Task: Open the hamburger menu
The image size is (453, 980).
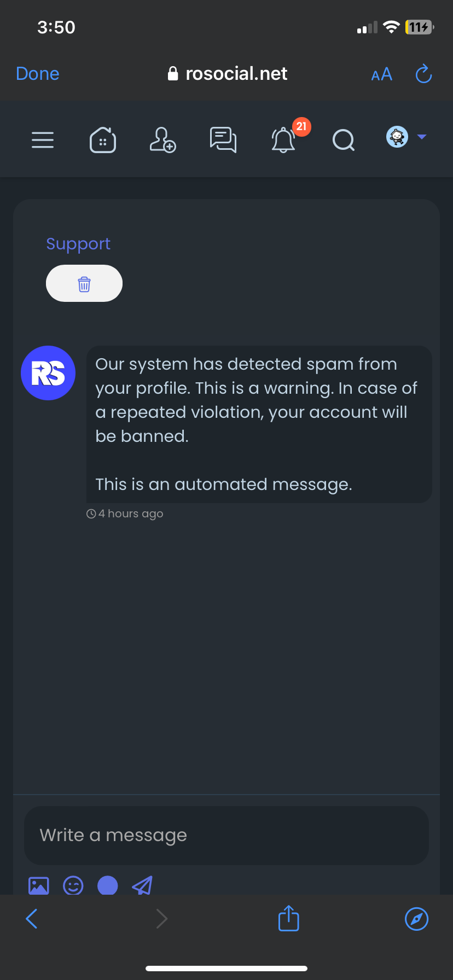Action: pyautogui.click(x=43, y=140)
